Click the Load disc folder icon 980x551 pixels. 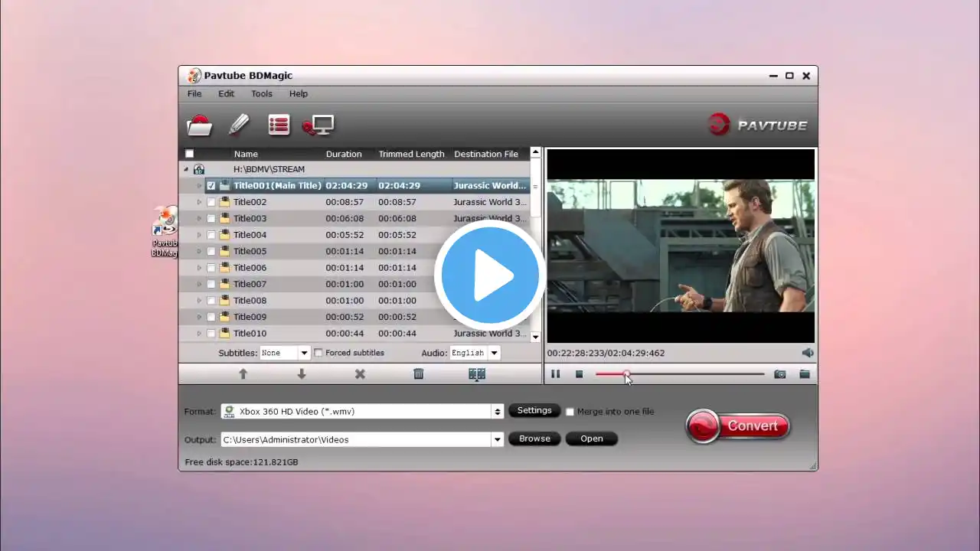[x=200, y=125]
